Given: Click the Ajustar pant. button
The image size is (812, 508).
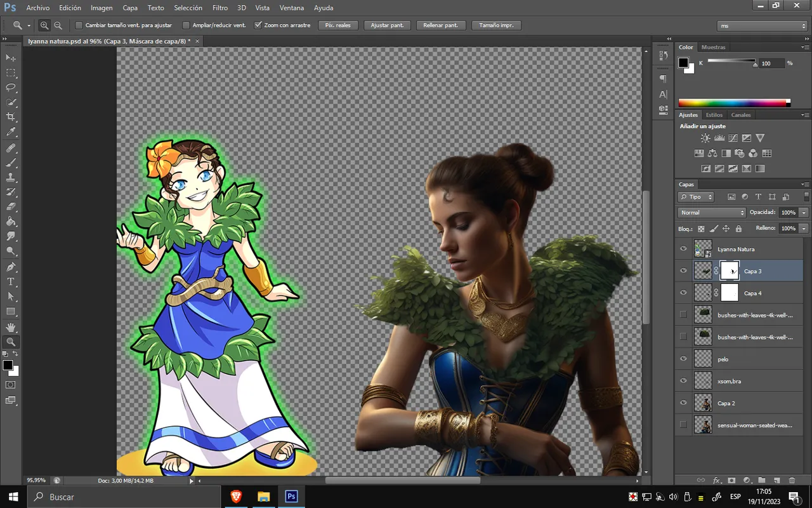Looking at the screenshot, I should pos(387,25).
